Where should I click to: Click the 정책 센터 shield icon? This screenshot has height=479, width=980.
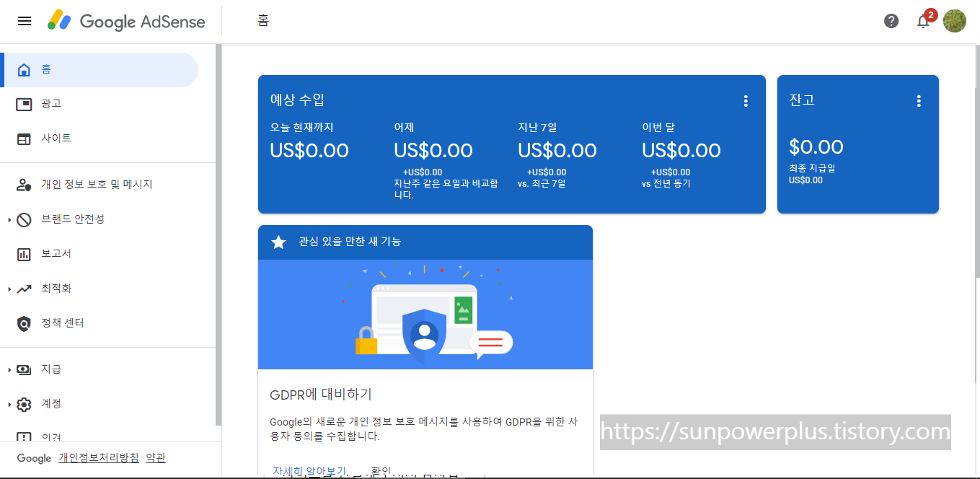coord(24,324)
